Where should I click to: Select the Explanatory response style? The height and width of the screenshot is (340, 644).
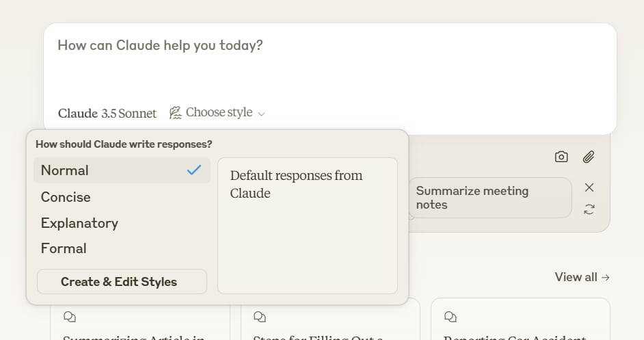click(79, 223)
